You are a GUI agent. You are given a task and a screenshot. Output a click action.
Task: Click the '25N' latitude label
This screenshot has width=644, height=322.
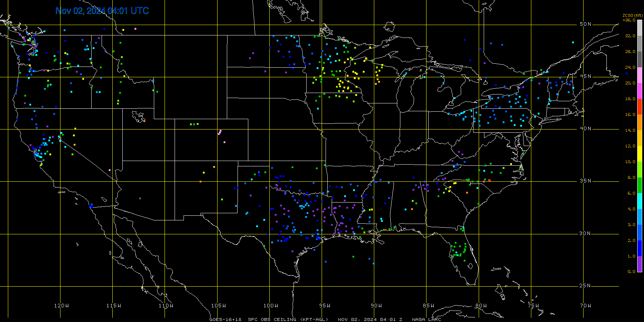586,286
